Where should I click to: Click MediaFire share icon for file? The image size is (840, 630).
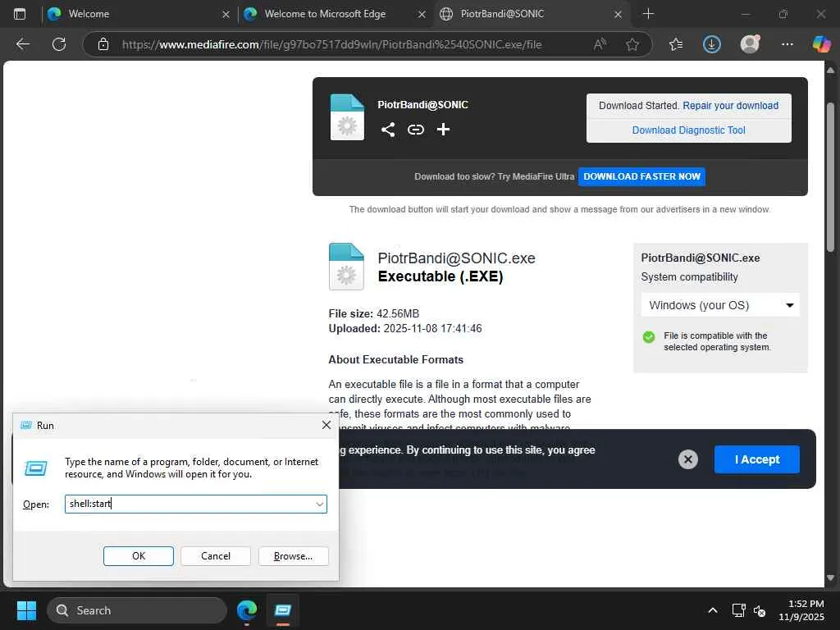pos(388,129)
